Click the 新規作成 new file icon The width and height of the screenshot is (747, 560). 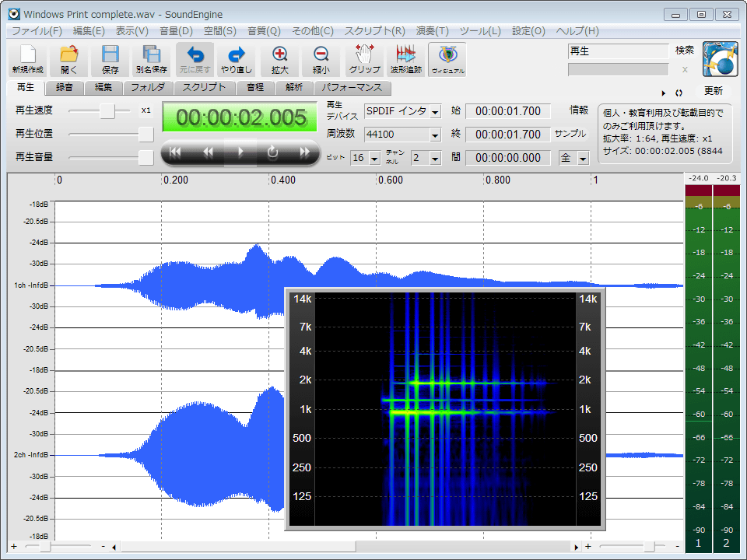(x=28, y=59)
